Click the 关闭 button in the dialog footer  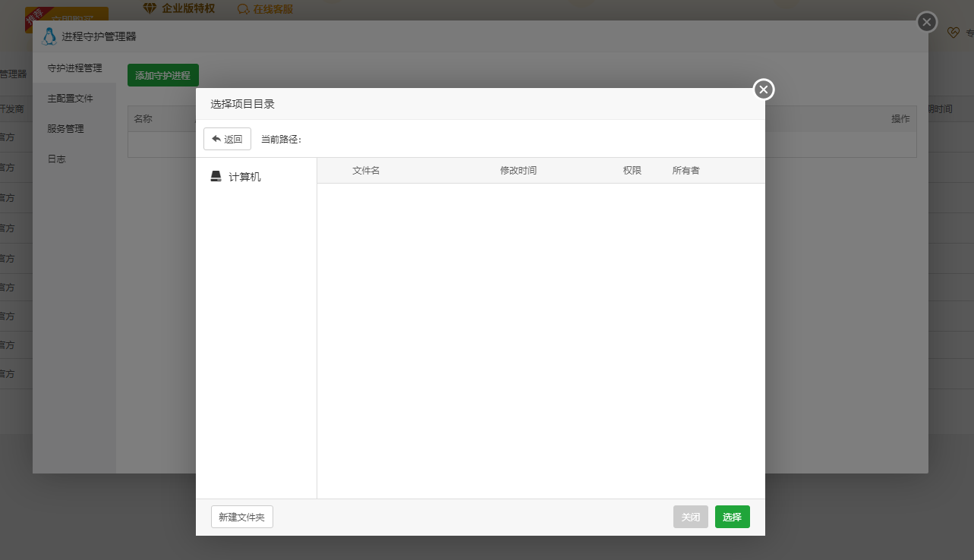[x=690, y=516]
